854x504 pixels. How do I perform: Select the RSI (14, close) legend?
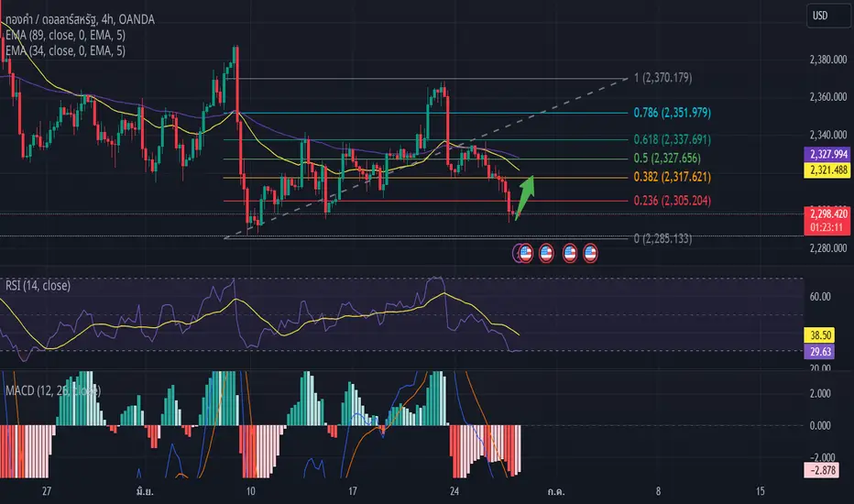tap(38, 286)
